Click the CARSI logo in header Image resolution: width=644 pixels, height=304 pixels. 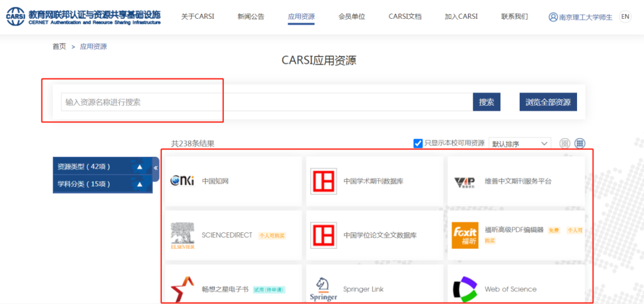83,17
